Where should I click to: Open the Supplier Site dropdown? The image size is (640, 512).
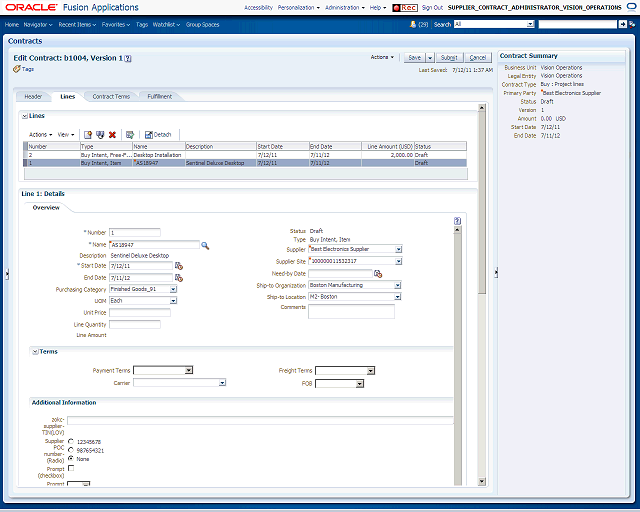click(x=399, y=261)
